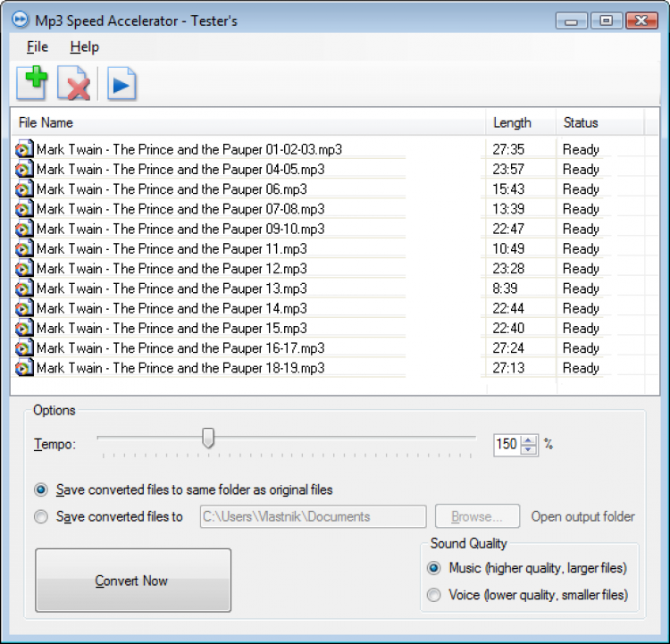Screen dimensions: 670x644
Task: Click the Convert Now button
Action: pyautogui.click(x=133, y=581)
